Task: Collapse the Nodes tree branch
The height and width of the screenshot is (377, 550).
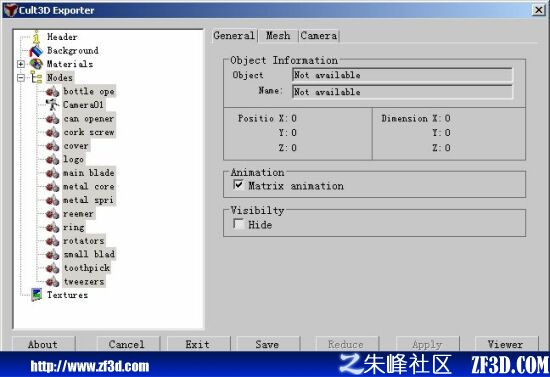Action: tap(21, 78)
